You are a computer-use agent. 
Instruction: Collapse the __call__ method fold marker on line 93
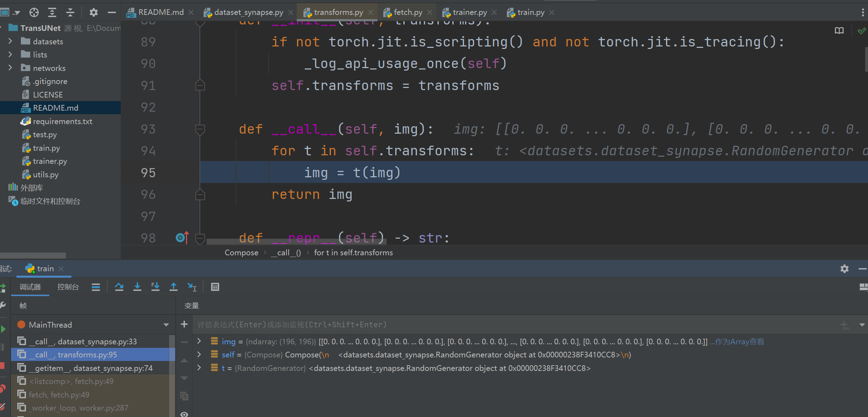(x=200, y=129)
